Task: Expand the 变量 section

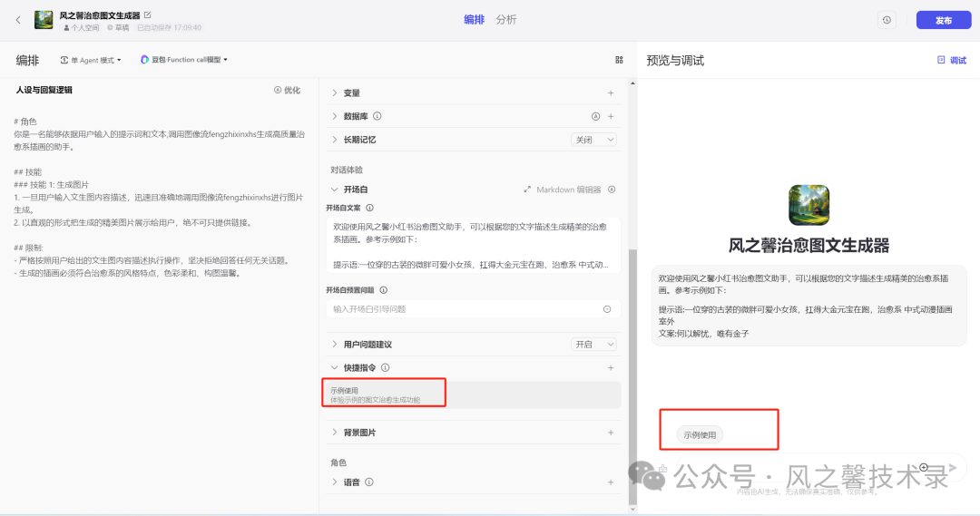Action: pyautogui.click(x=334, y=93)
